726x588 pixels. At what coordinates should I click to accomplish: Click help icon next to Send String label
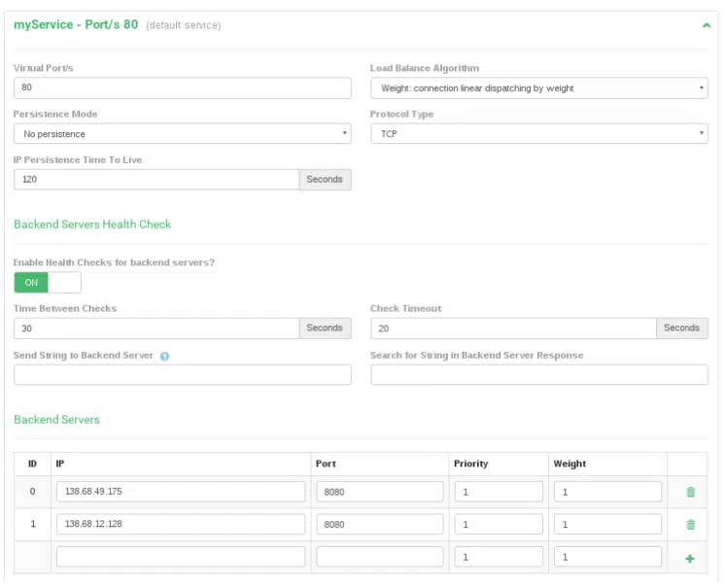[x=164, y=357]
